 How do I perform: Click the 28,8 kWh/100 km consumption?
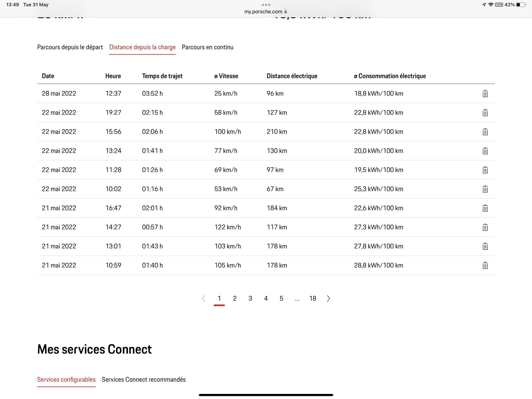click(379, 265)
